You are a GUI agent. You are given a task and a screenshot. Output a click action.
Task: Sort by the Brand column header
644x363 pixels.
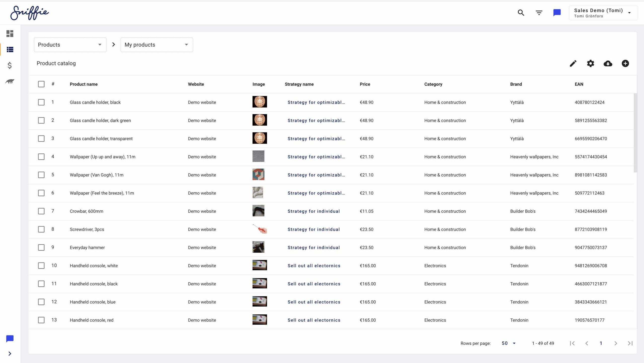pos(516,84)
